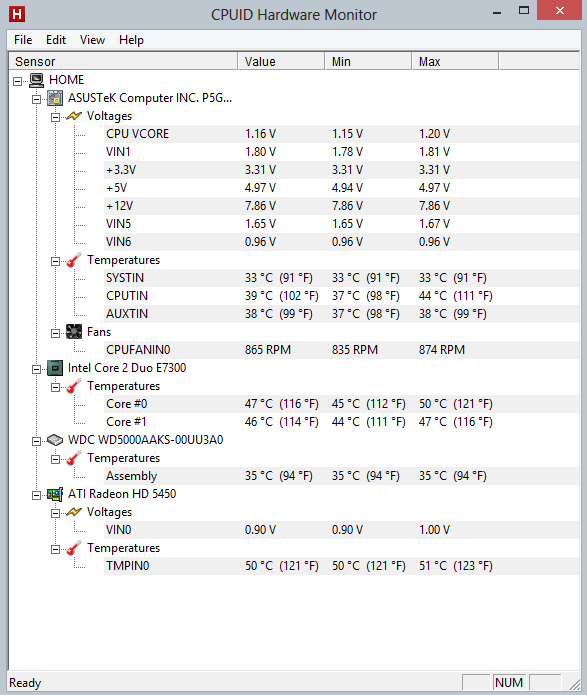Image resolution: width=587 pixels, height=695 pixels.
Task: Select the CPU VCORE row
Action: [x=341, y=134]
